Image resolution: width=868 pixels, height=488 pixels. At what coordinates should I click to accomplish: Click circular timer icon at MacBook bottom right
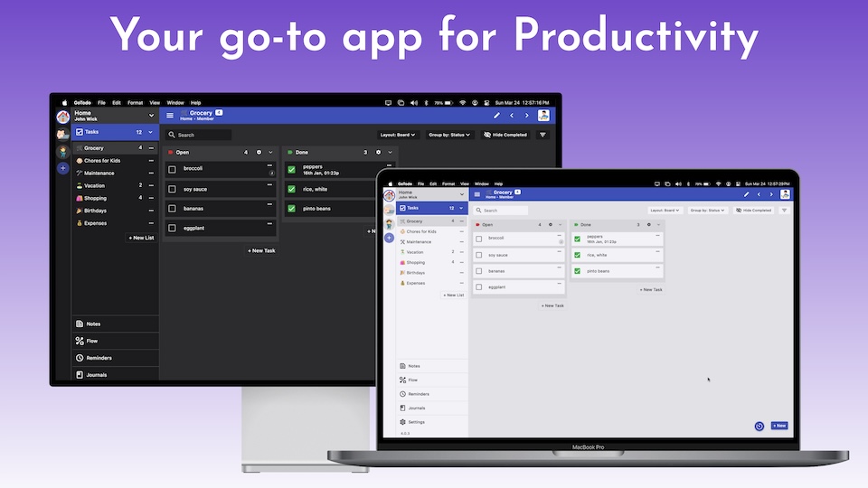coord(759,426)
